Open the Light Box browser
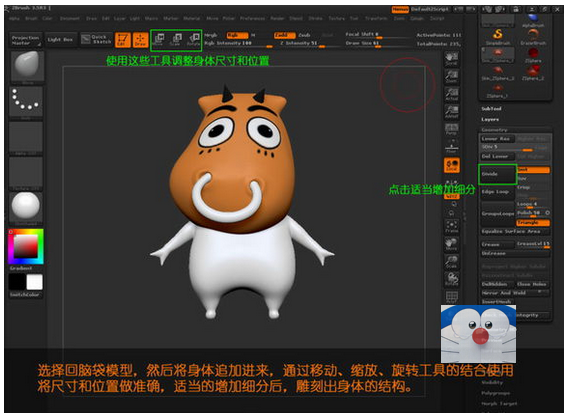This screenshot has width=566, height=413. coord(60,39)
